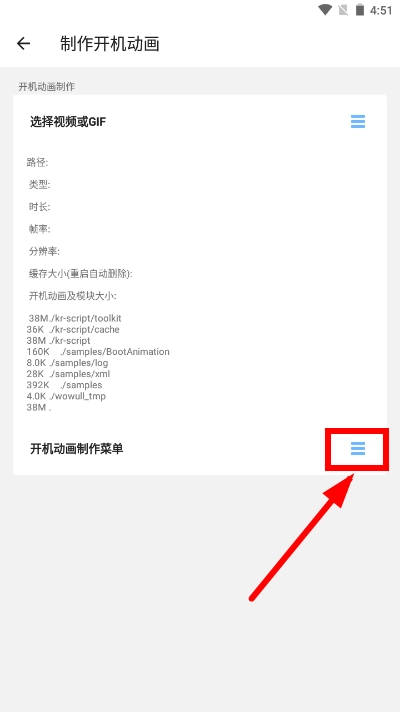
Task: Tap the ./samples/BootAnimation size entry
Action: (x=98, y=351)
